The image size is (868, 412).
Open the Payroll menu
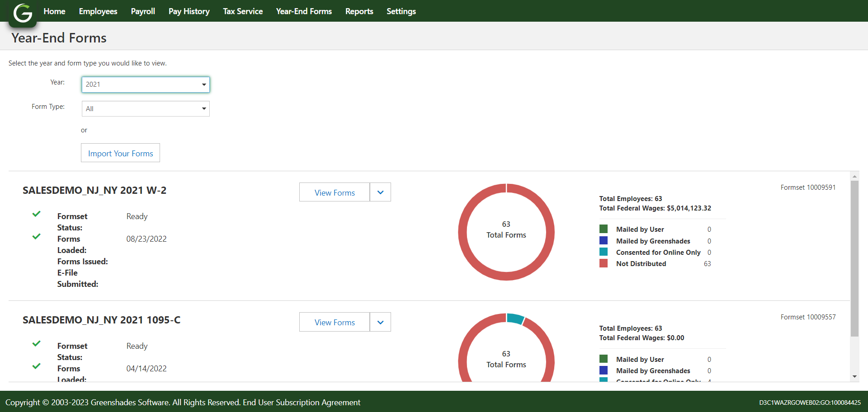click(143, 11)
